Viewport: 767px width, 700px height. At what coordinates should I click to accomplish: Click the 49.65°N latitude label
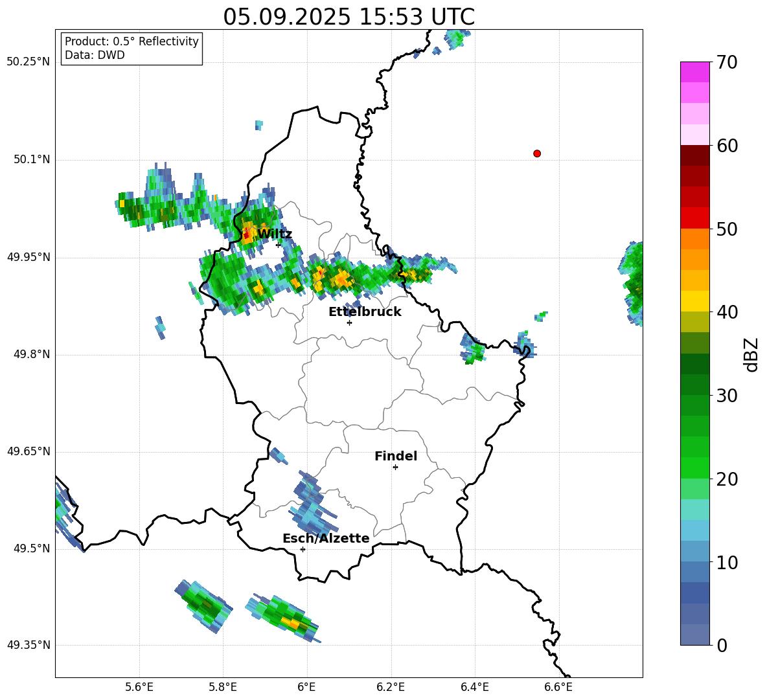pyautogui.click(x=28, y=451)
